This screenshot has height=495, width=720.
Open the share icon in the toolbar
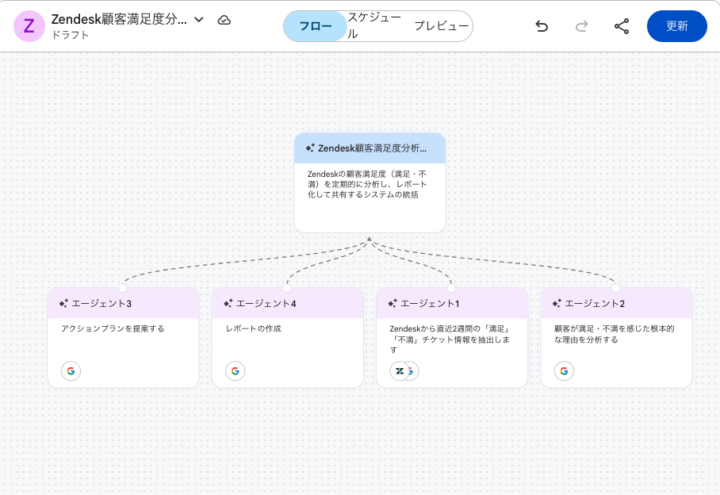621,26
